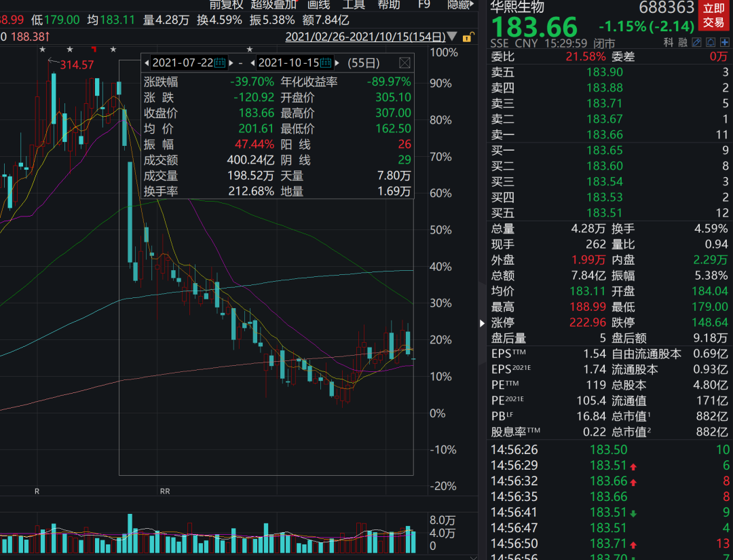Image resolution: width=733 pixels, height=560 pixels.
Task: Click the 超级叠加 overlay option
Action: pos(273,5)
